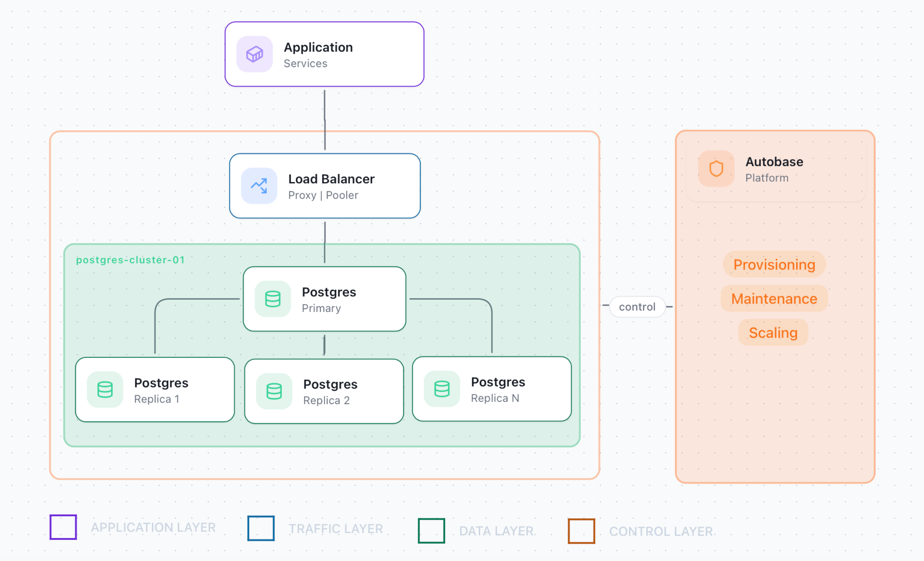Click the Load Balancer title text
Screen dimensions: 924x561
(331, 179)
